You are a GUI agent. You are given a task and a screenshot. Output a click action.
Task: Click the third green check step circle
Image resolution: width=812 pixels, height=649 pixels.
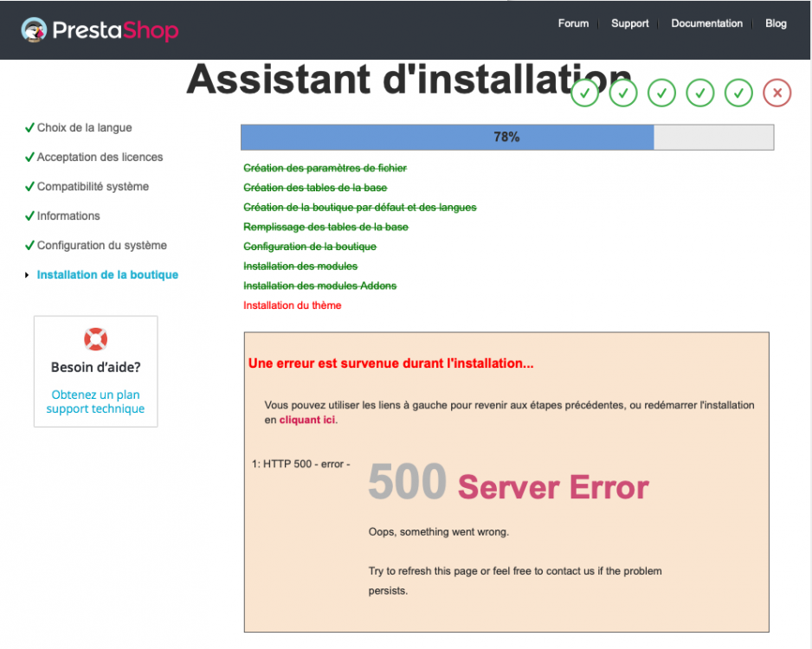point(662,93)
